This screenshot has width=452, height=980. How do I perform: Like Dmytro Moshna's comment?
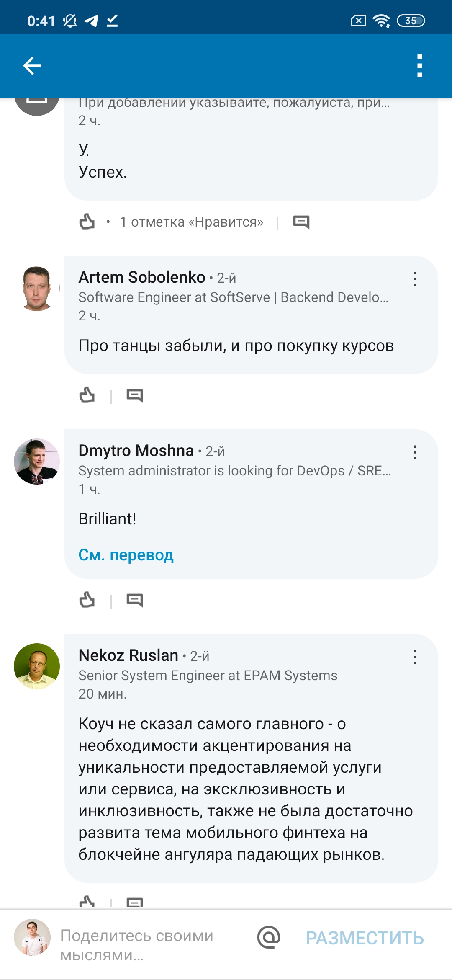[x=87, y=600]
